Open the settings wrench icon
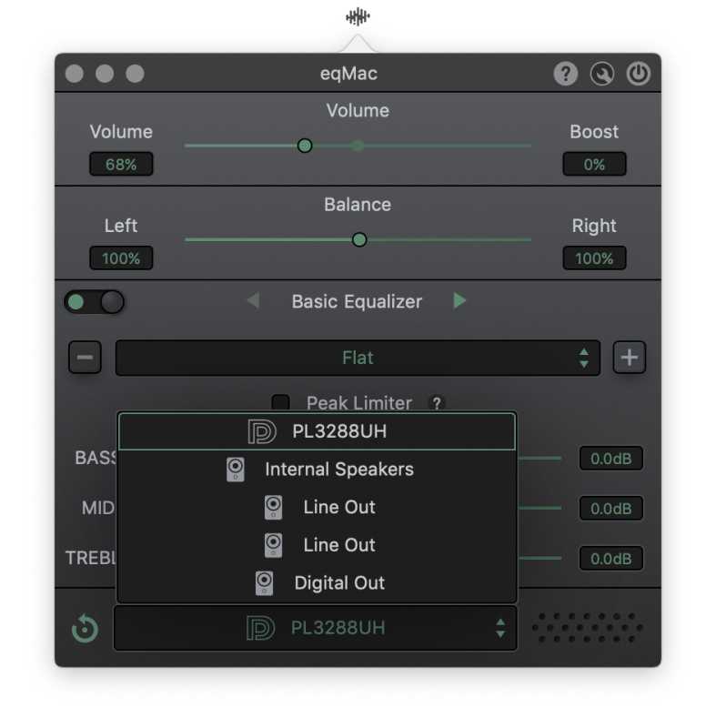Screen dimensions: 716x728 coord(602,74)
